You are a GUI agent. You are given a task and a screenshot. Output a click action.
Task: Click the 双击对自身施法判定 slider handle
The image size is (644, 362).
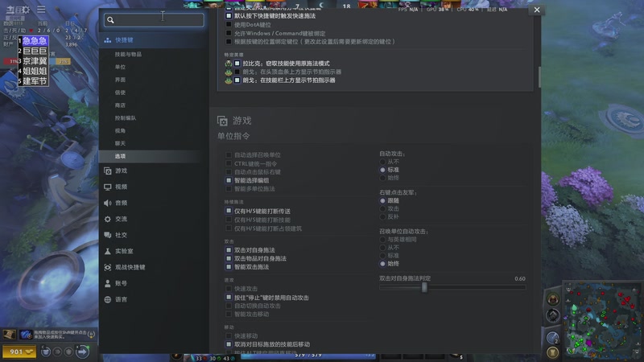pos(424,287)
